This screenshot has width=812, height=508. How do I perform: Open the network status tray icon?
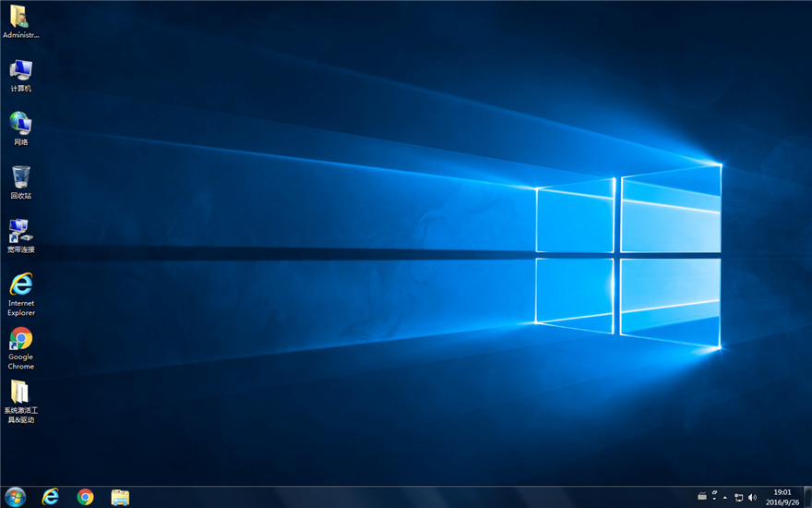(739, 497)
